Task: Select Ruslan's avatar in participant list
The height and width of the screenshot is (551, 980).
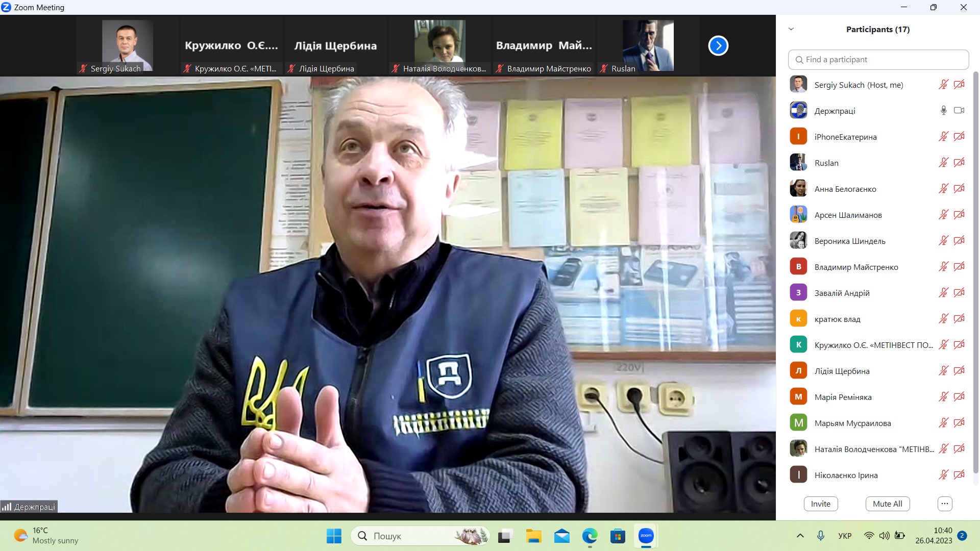Action: 798,163
